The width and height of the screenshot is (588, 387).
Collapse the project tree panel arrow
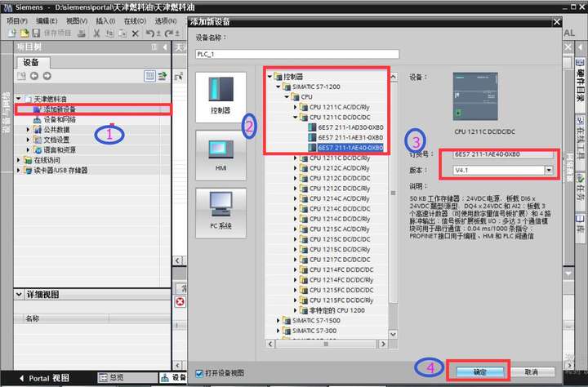165,47
